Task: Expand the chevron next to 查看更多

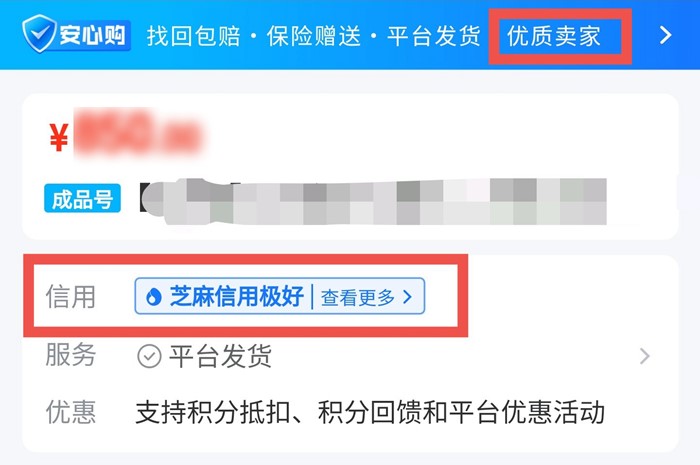Action: tap(407, 297)
